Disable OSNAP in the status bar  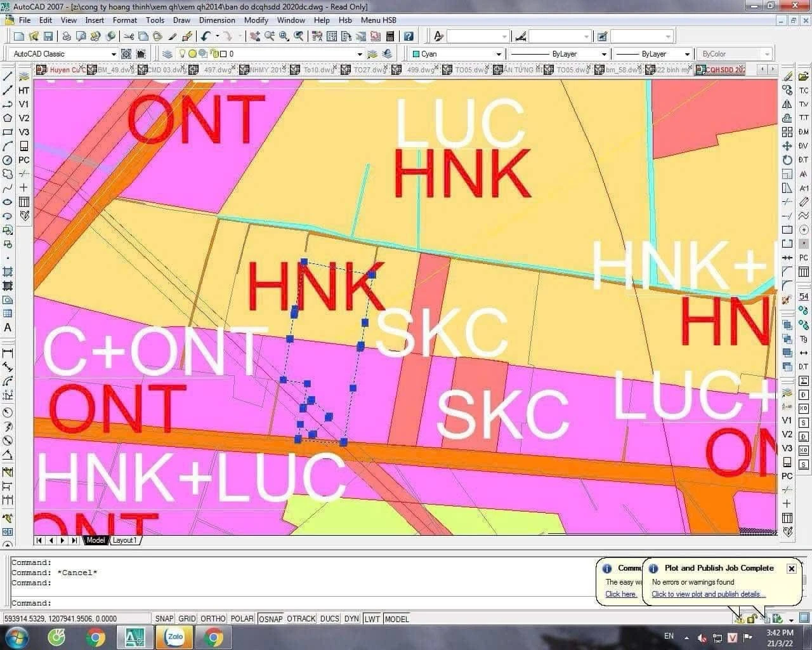pyautogui.click(x=271, y=618)
